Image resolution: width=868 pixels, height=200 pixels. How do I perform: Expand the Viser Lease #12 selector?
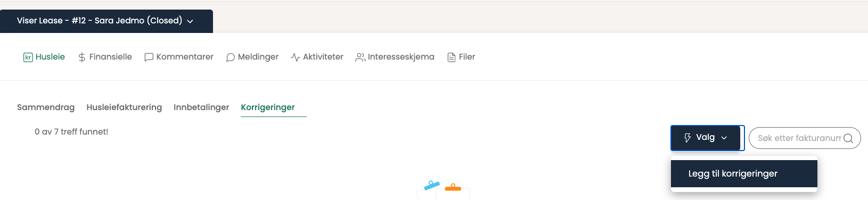(107, 21)
